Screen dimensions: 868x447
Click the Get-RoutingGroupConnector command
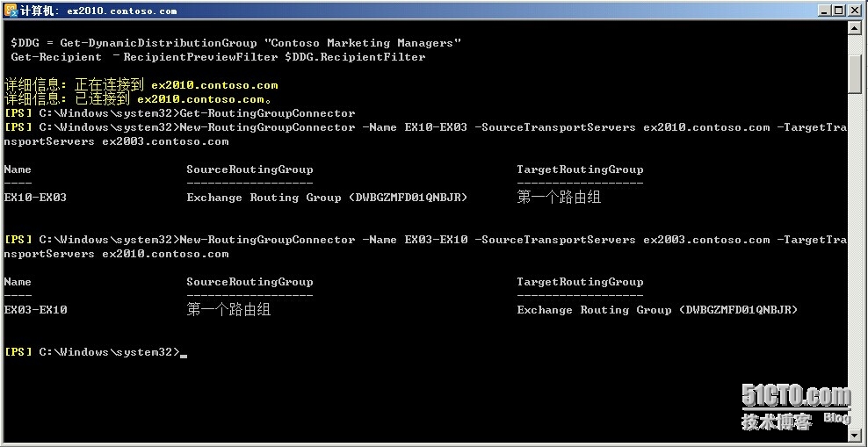pos(267,113)
